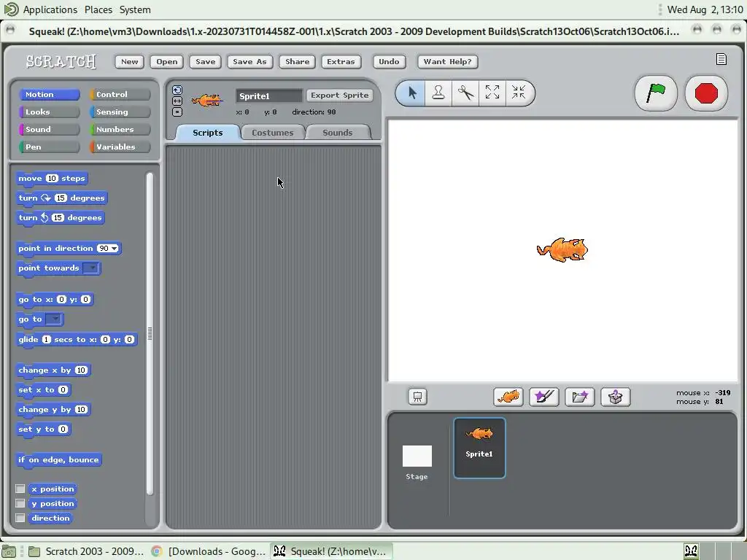Click steps value 10 in move block
The image size is (747, 560).
pos(52,179)
